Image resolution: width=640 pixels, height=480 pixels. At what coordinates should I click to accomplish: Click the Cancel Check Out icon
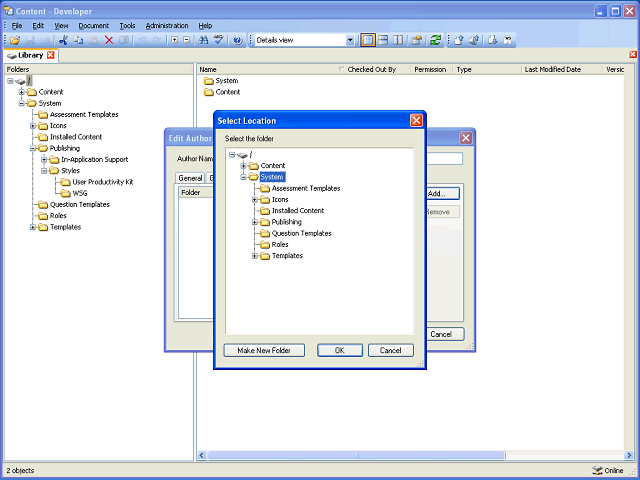[508, 40]
